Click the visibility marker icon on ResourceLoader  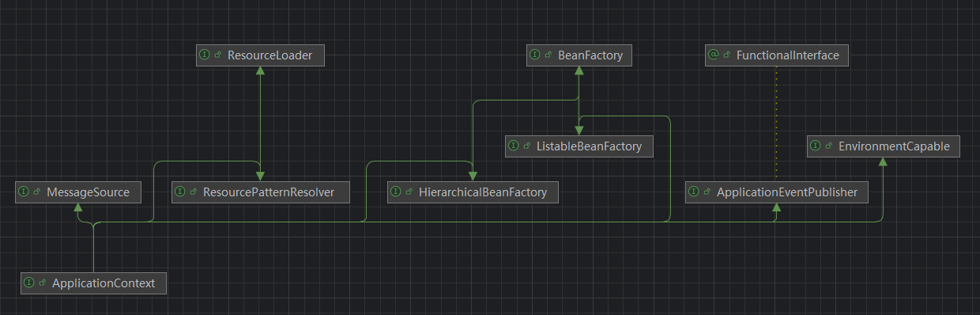[x=217, y=55]
